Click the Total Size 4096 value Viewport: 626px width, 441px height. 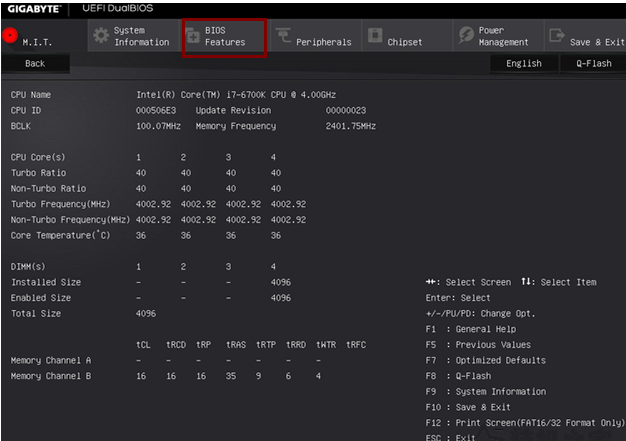click(x=146, y=314)
